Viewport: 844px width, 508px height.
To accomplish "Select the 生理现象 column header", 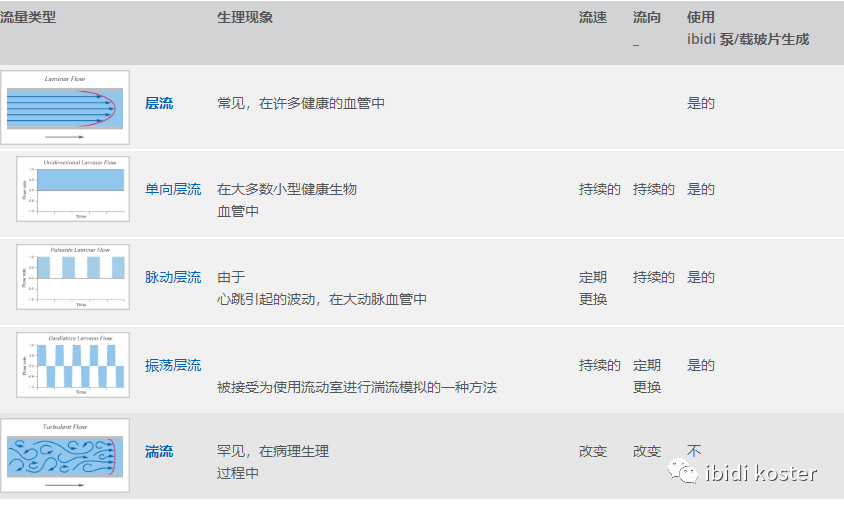I will 245,17.
